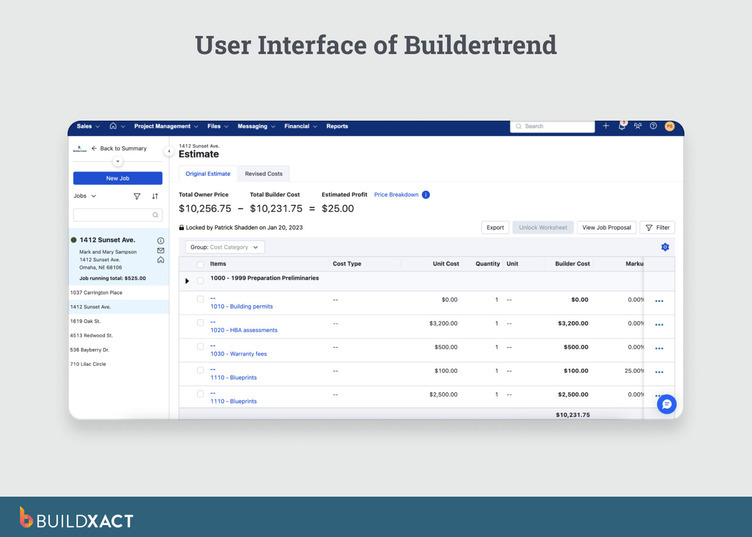752x537 pixels.
Task: Click the envelope icon on the 1412 Sunset Ave. card
Action: pyautogui.click(x=161, y=250)
